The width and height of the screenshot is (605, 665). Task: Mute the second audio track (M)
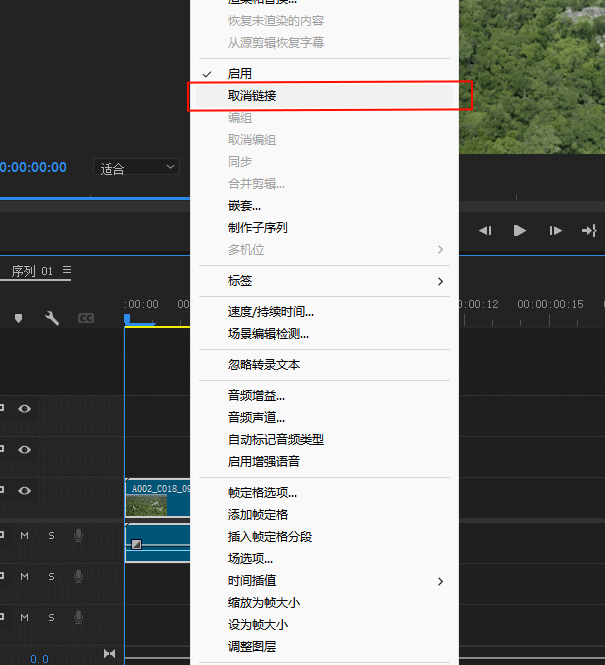(25, 577)
